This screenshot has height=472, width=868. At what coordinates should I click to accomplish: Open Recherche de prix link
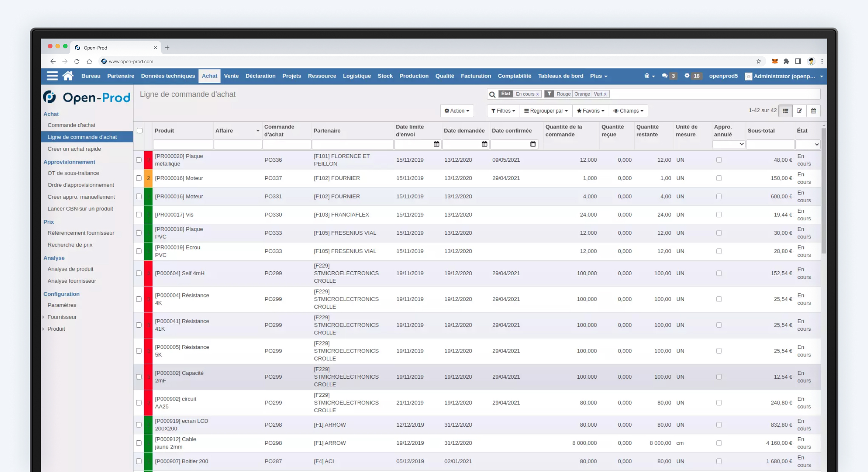point(70,245)
